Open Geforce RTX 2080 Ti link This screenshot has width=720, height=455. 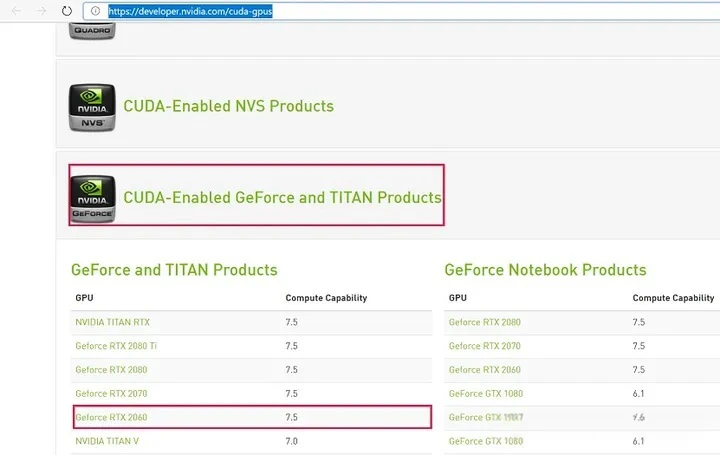pos(116,346)
